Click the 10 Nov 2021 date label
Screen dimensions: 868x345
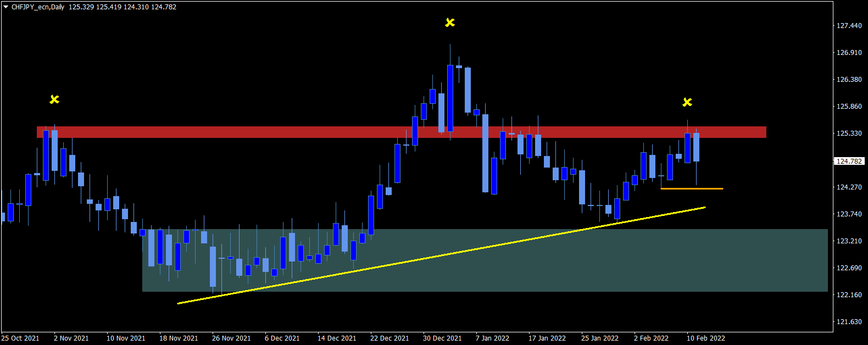[x=126, y=338]
